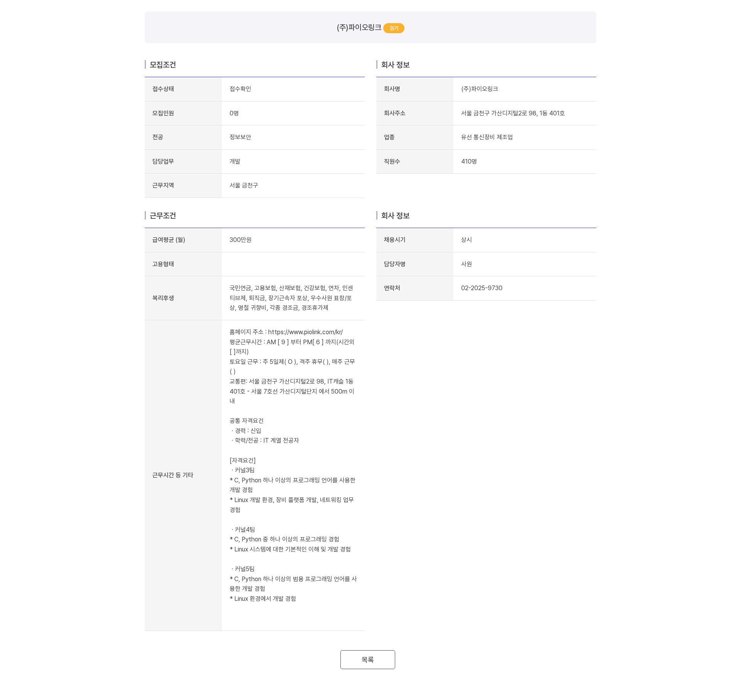Screen dimensions: 741x700
Task: Click the 정보보안 major value
Action: [240, 137]
